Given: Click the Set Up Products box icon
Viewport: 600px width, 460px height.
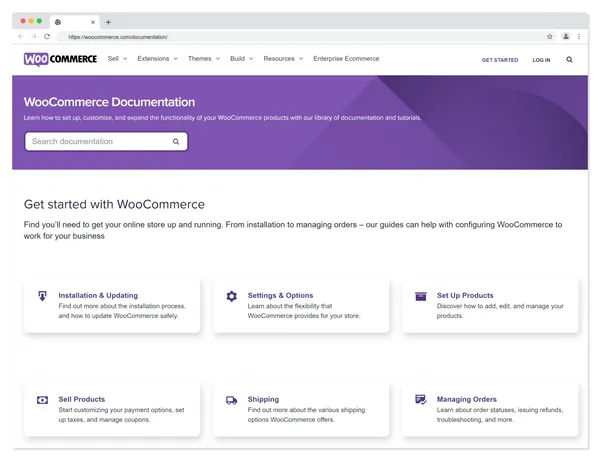Looking at the screenshot, I should [421, 296].
